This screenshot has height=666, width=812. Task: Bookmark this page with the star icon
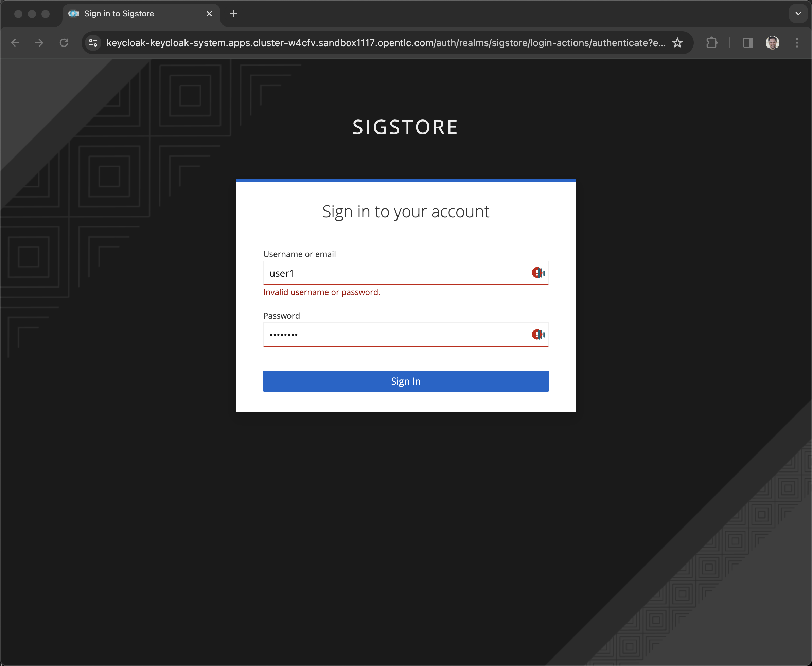(677, 42)
